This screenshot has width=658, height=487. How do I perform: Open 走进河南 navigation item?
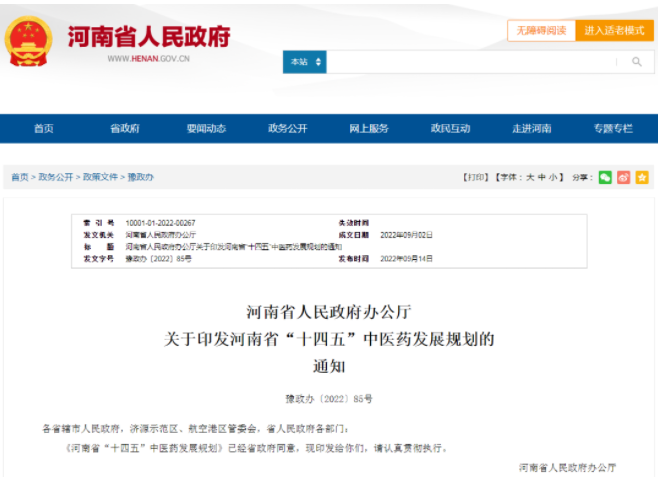click(x=531, y=129)
